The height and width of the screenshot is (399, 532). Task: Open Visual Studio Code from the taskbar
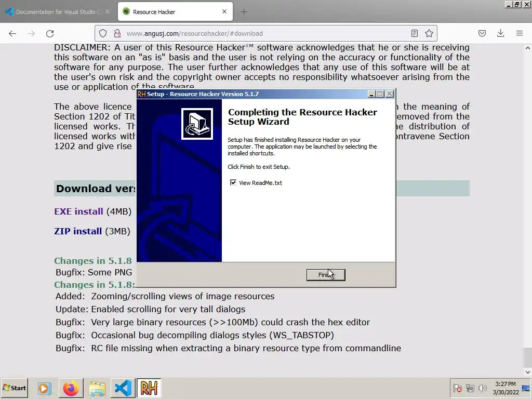click(x=123, y=388)
